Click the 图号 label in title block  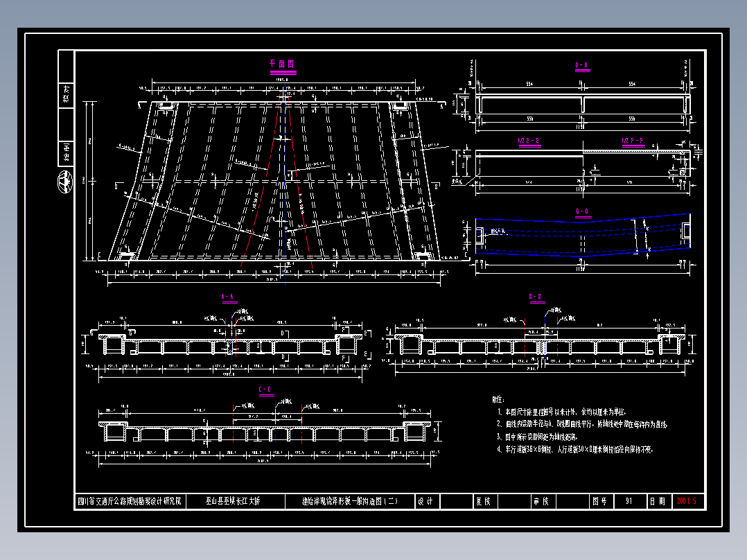point(600,501)
